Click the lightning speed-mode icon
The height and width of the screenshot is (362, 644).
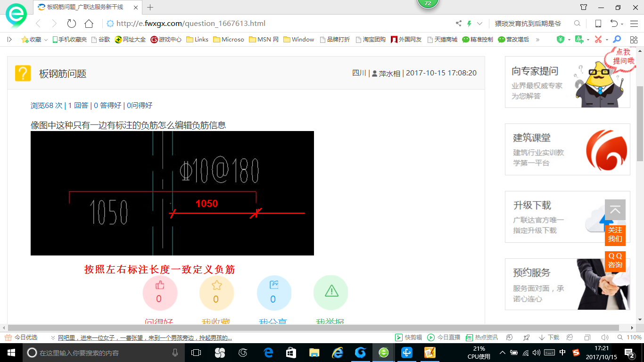[x=469, y=24]
